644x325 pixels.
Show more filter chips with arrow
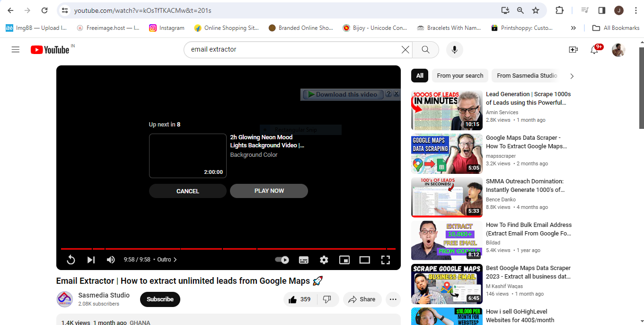[572, 76]
